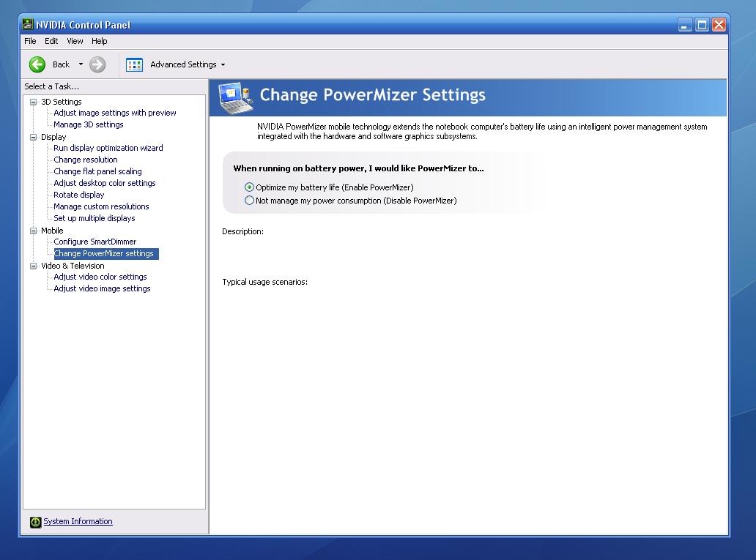Maximize the NVIDIA Control Panel window
The width and height of the screenshot is (756, 560).
pos(702,25)
